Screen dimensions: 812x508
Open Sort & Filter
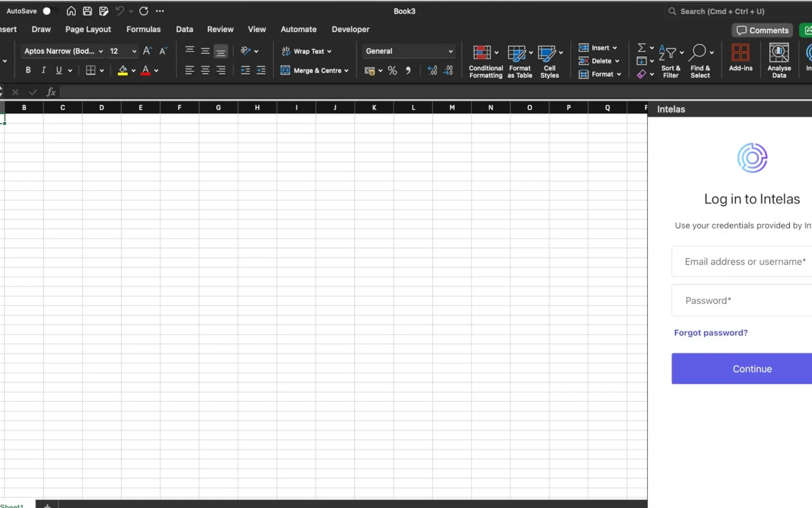click(x=671, y=61)
